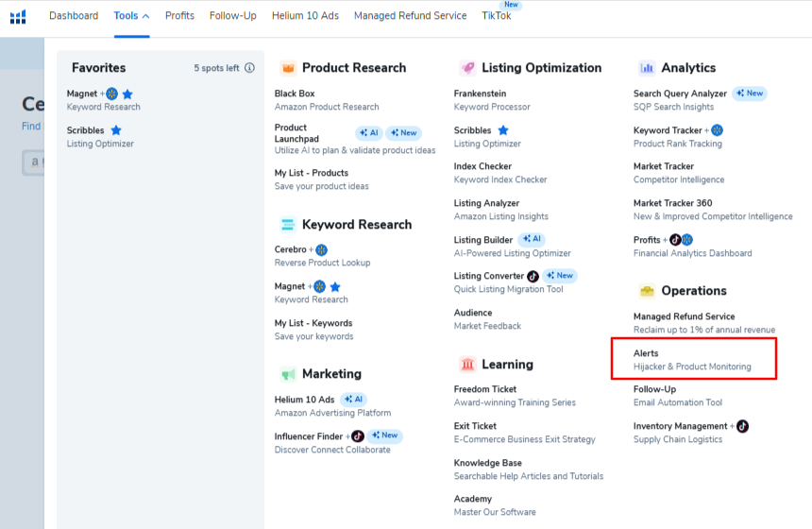Open Listing Analyzer tool
The height and width of the screenshot is (529, 812).
[486, 203]
